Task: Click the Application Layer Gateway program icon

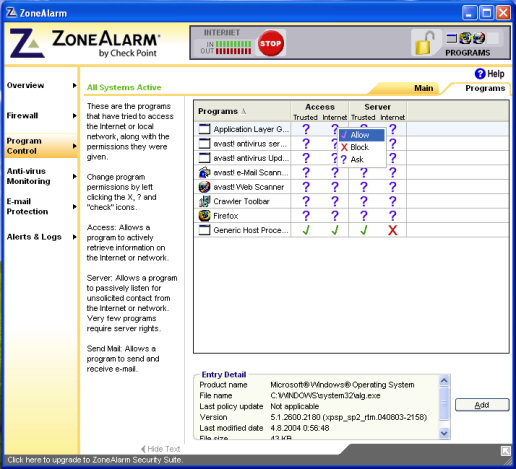Action: (x=204, y=129)
